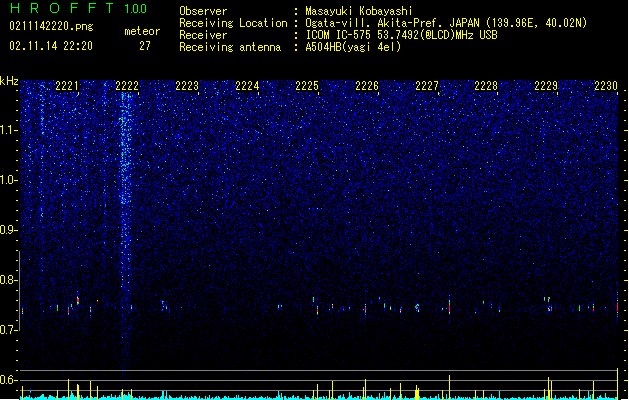Click the 0.8 kHz axis label

[x=8, y=280]
